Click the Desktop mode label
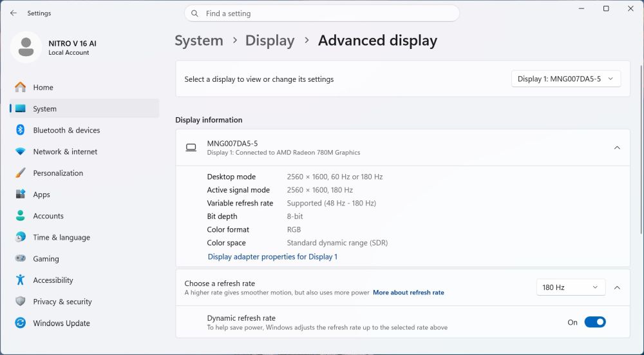The width and height of the screenshot is (644, 355). [x=231, y=177]
